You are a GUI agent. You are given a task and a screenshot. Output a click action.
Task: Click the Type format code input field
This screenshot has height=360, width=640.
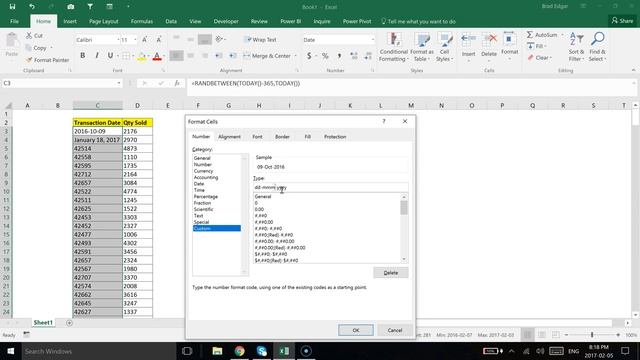330,187
